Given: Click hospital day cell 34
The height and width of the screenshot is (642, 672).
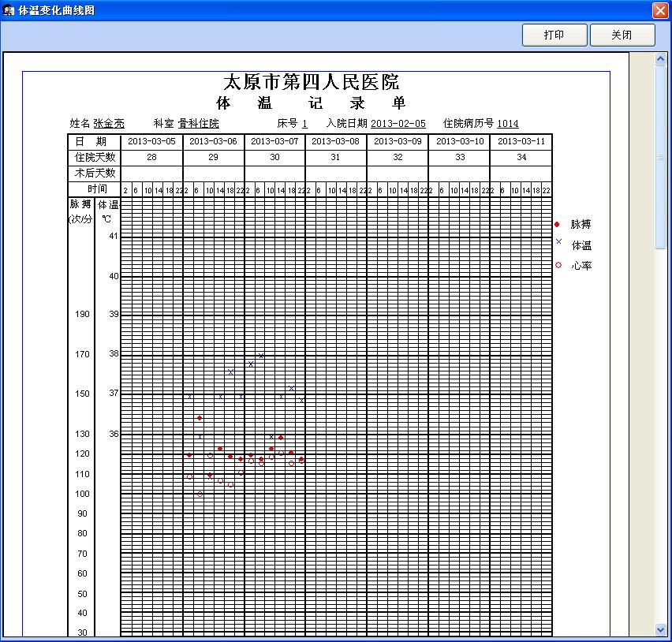Looking at the screenshot, I should point(521,158).
